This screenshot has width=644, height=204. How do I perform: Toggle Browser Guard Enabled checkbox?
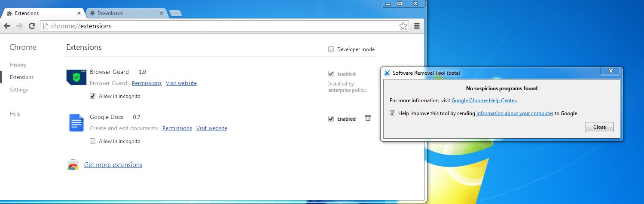point(331,73)
